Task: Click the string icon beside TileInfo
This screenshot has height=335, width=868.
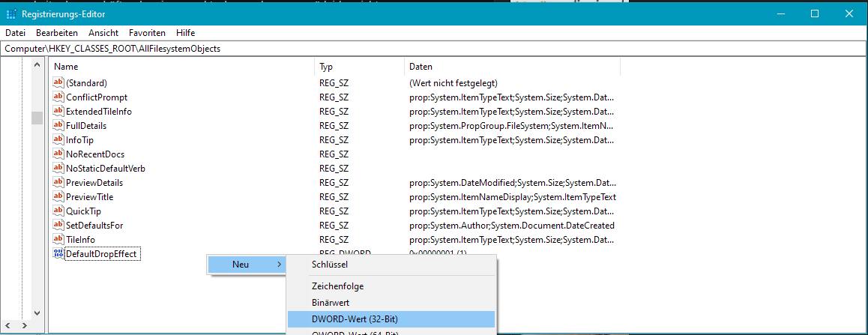Action: (x=58, y=240)
